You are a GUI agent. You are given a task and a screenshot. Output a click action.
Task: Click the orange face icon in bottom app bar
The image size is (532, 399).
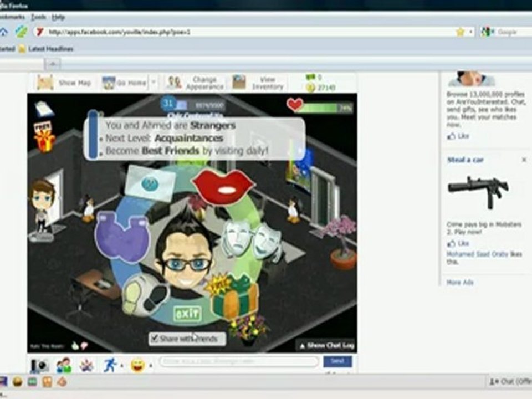(x=47, y=382)
